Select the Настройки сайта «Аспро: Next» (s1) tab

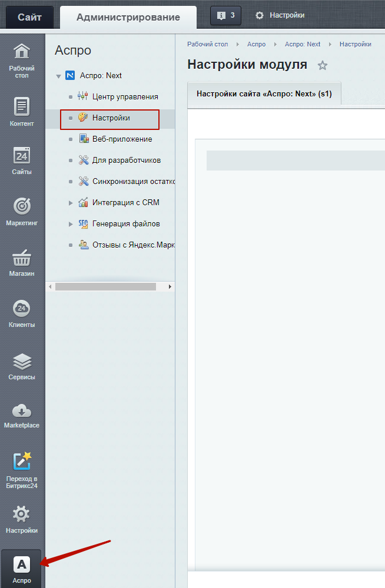click(264, 93)
